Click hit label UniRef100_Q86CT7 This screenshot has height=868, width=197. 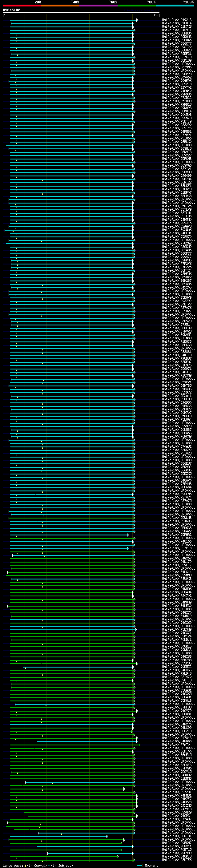point(177,43)
